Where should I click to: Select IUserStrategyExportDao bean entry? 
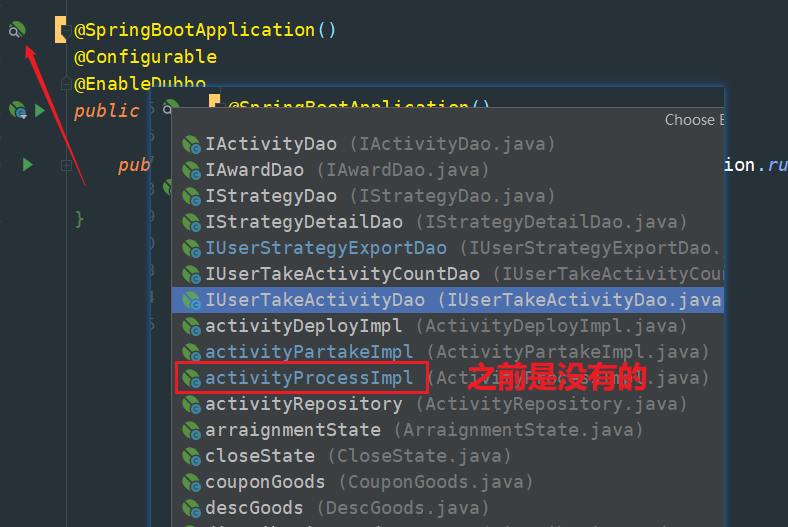click(x=447, y=248)
